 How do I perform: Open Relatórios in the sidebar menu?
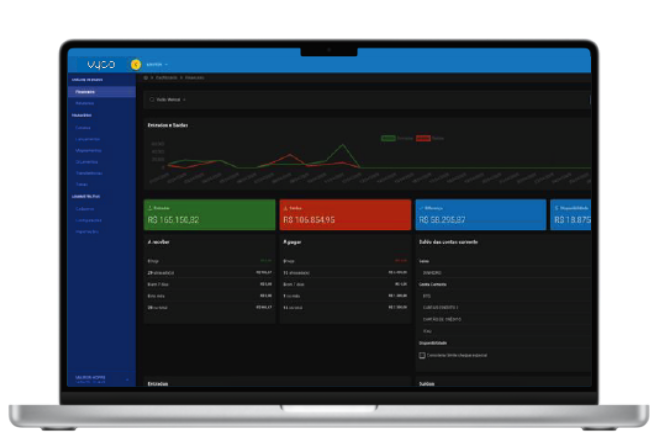[85, 103]
